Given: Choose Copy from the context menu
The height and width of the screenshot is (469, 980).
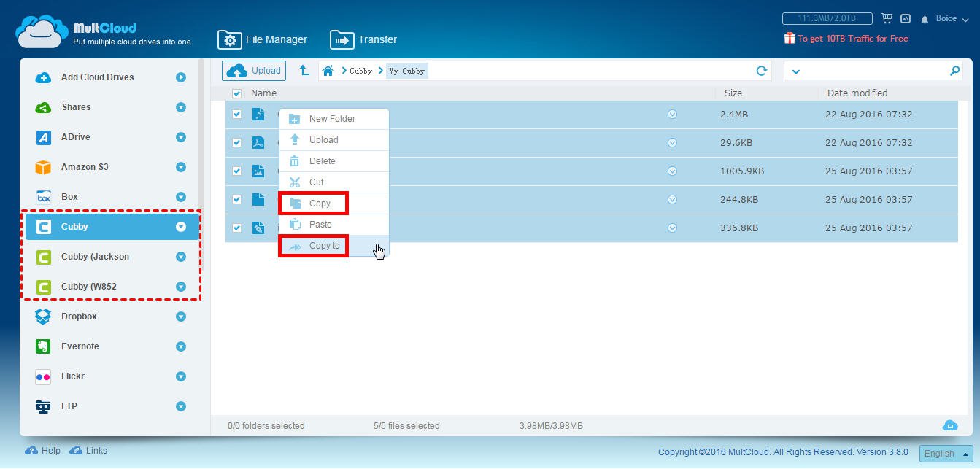Looking at the screenshot, I should click(334, 204).
